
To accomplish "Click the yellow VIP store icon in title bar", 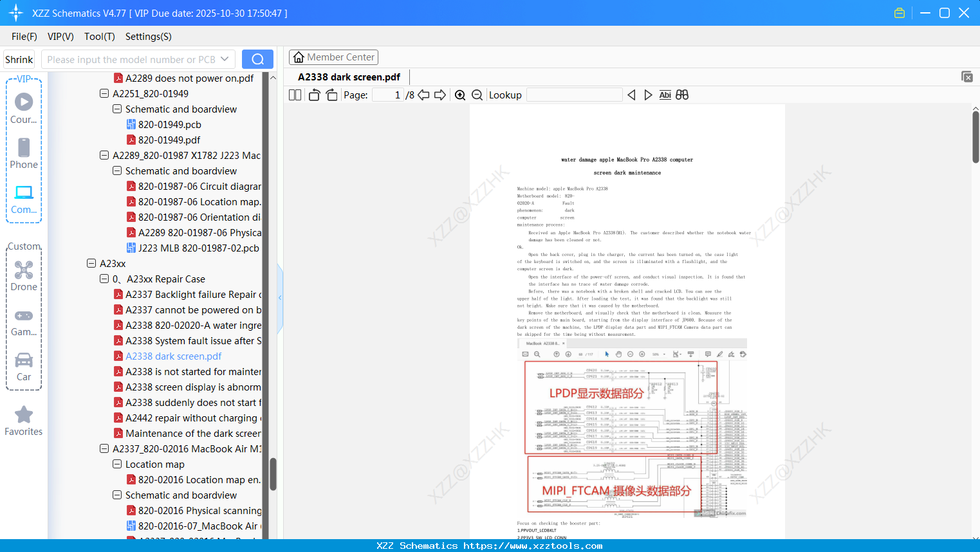I will point(900,13).
